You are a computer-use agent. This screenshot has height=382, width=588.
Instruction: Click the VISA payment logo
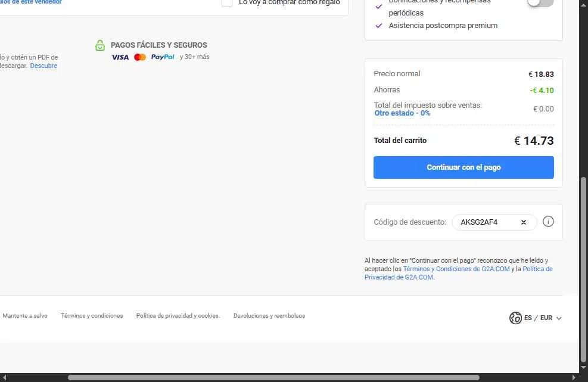click(120, 57)
